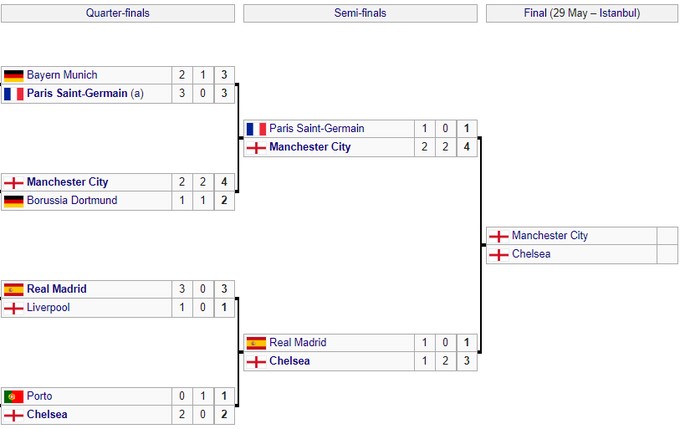Open the Borussia Dortmund team link
The width and height of the screenshot is (680, 429).
72,201
